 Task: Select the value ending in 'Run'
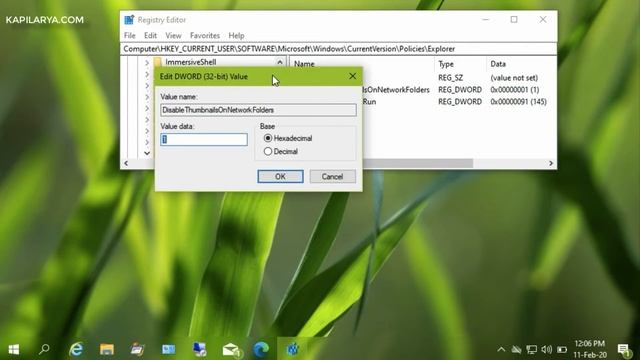tap(369, 101)
